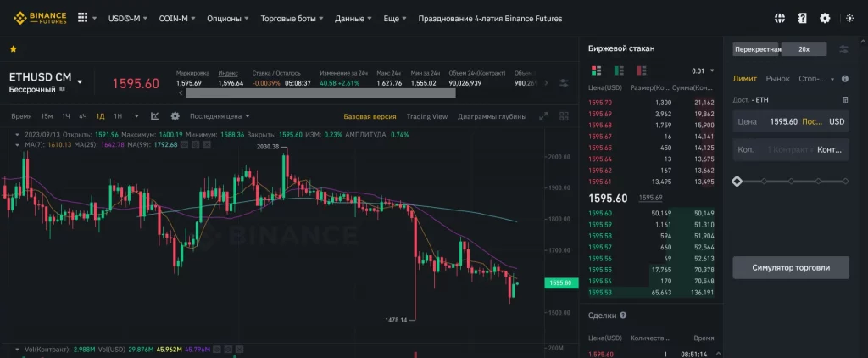Collapse the OHLC info line arrow
This screenshot has height=358, width=868.
point(17,135)
